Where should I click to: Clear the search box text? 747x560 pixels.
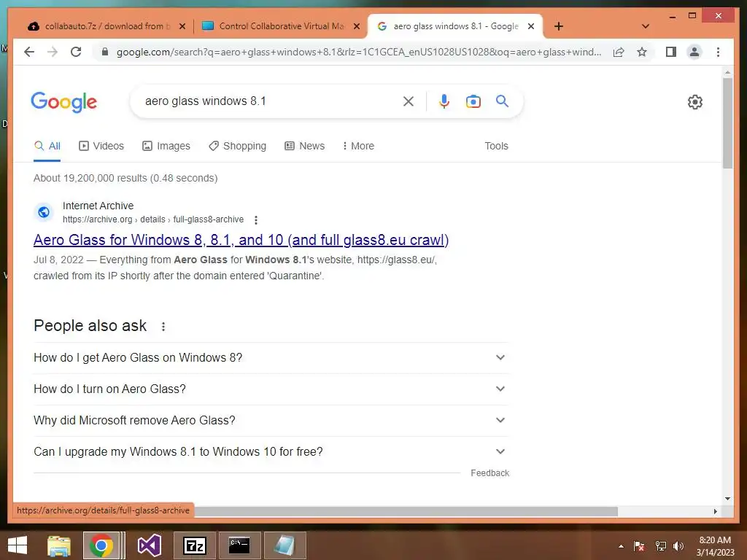[x=409, y=101]
